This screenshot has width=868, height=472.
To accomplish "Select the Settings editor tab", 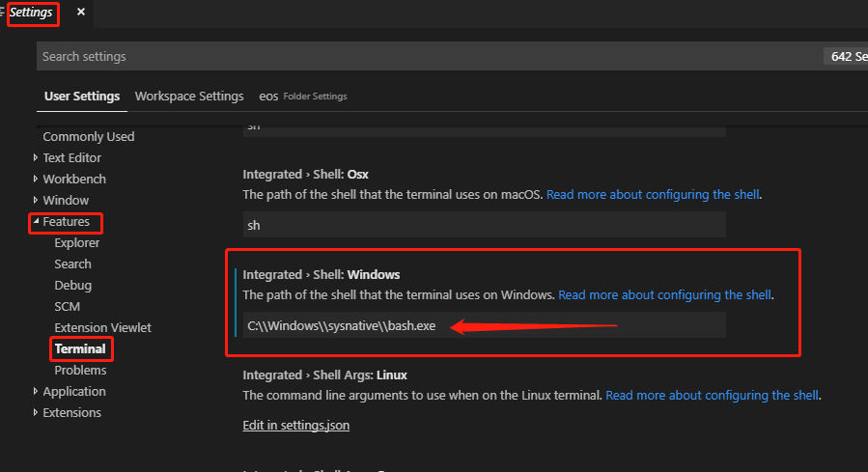I will pos(31,13).
